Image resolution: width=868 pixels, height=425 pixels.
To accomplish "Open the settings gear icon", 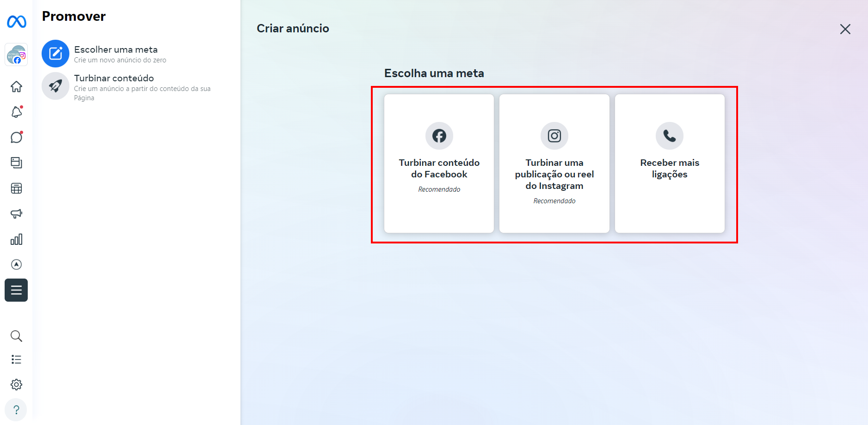I will [x=16, y=384].
